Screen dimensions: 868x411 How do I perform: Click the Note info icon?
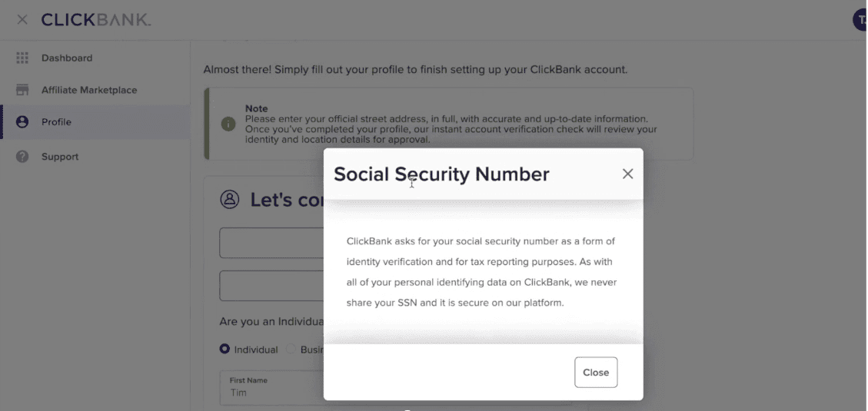[228, 124]
